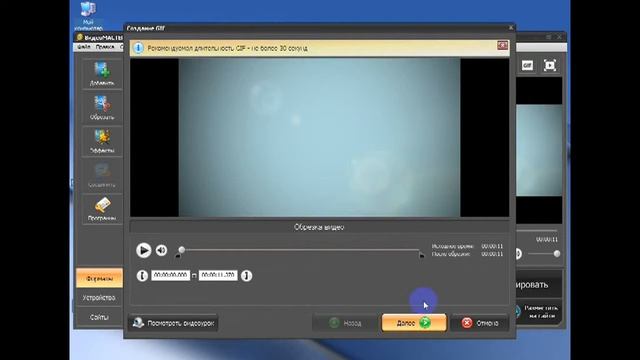This screenshot has height=360, width=640.
Task: Open the Эффекты effects tool in the sidebar
Action: 102,141
